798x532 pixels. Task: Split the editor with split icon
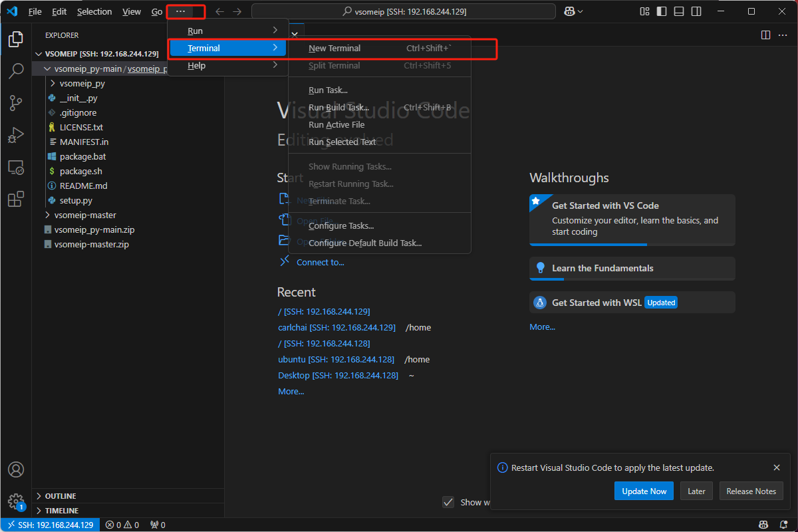pyautogui.click(x=765, y=35)
